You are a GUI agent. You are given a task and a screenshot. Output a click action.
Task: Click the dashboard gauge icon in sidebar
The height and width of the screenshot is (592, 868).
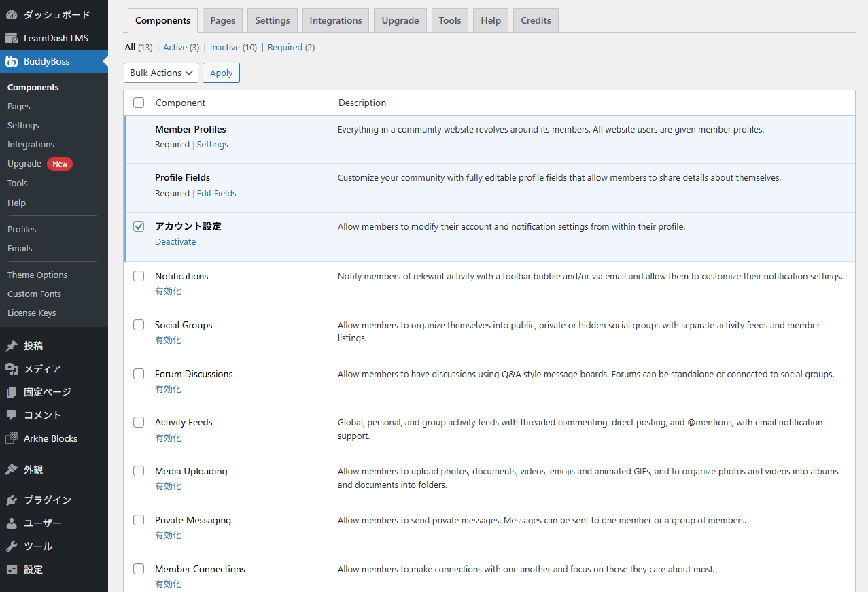click(x=12, y=14)
